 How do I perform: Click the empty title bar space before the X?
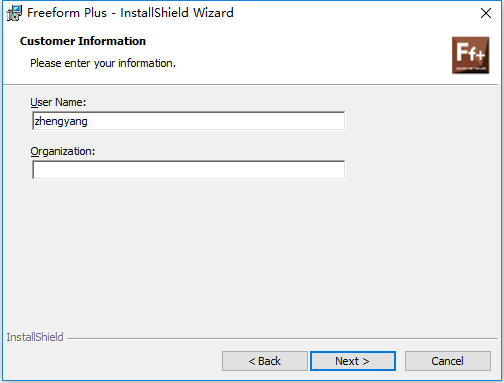tap(353, 13)
